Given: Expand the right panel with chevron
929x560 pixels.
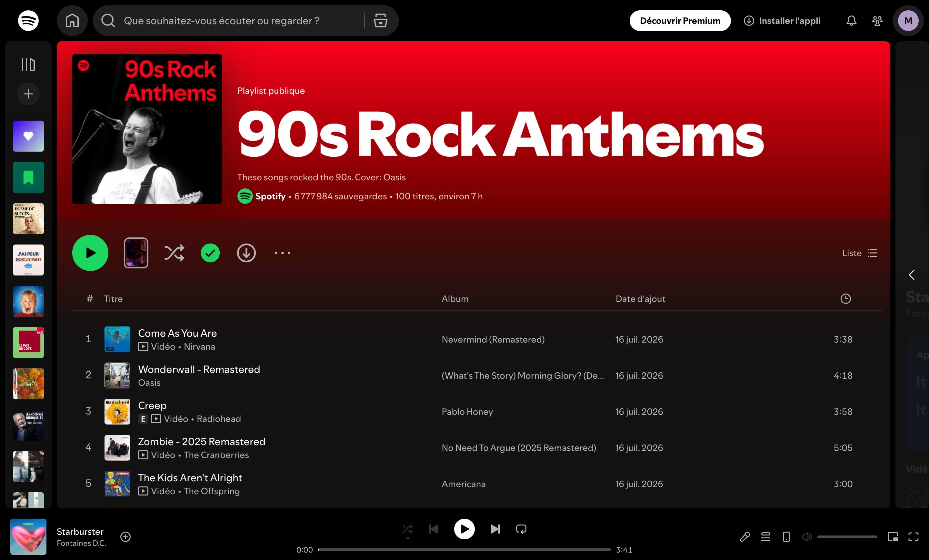Looking at the screenshot, I should pos(912,275).
